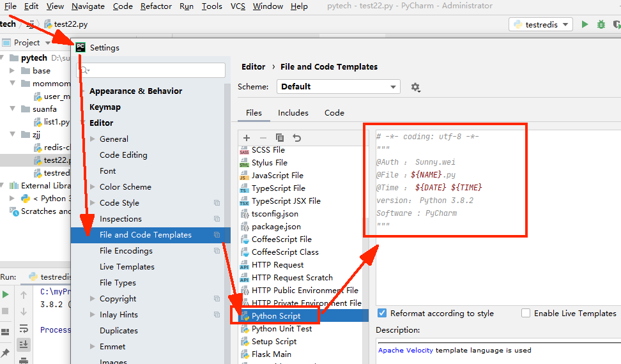Image resolution: width=621 pixels, height=364 pixels.
Task: Open Duplicates settings page
Action: pos(118,331)
